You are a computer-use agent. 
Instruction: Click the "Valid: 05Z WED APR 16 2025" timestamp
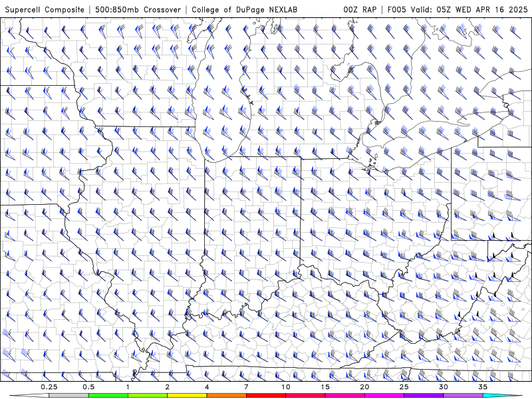469,9
